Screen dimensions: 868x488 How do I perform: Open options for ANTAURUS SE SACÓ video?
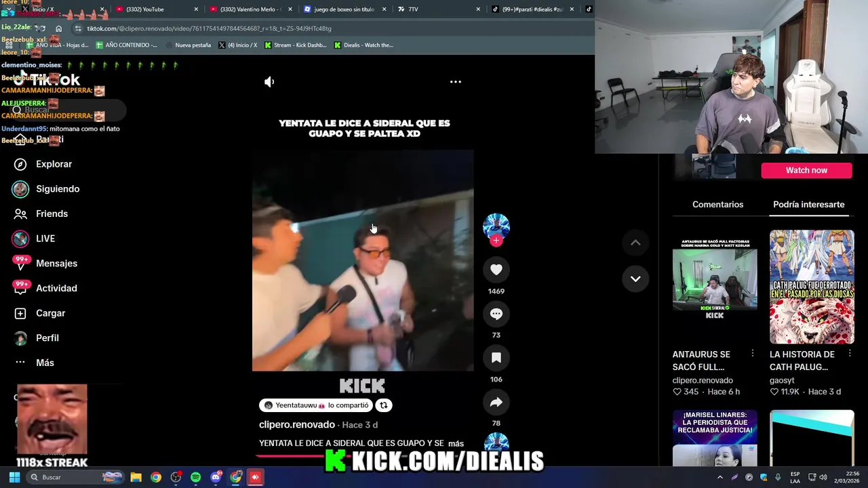(752, 354)
